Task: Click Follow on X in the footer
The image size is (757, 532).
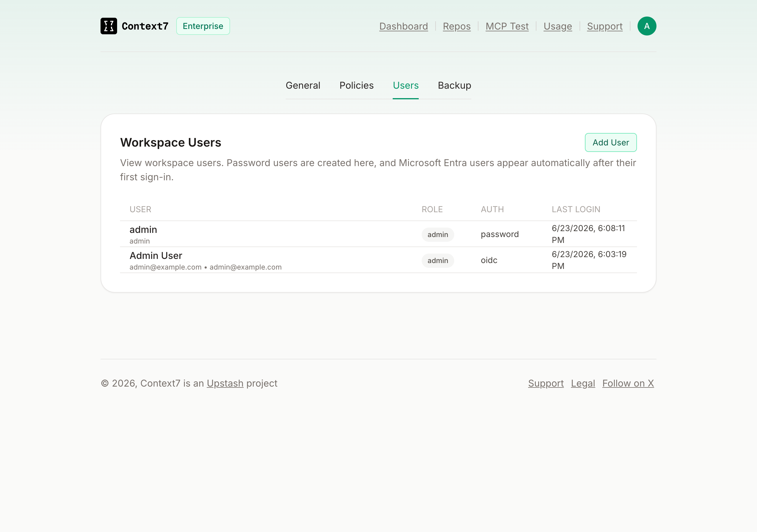Action: coord(628,383)
